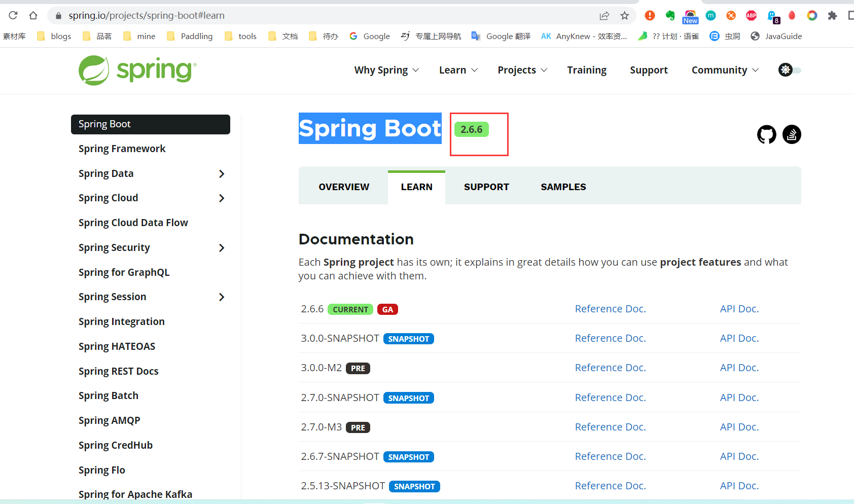The image size is (854, 504).
Task: Open the JavaGuide bookmark
Action: coord(776,36)
